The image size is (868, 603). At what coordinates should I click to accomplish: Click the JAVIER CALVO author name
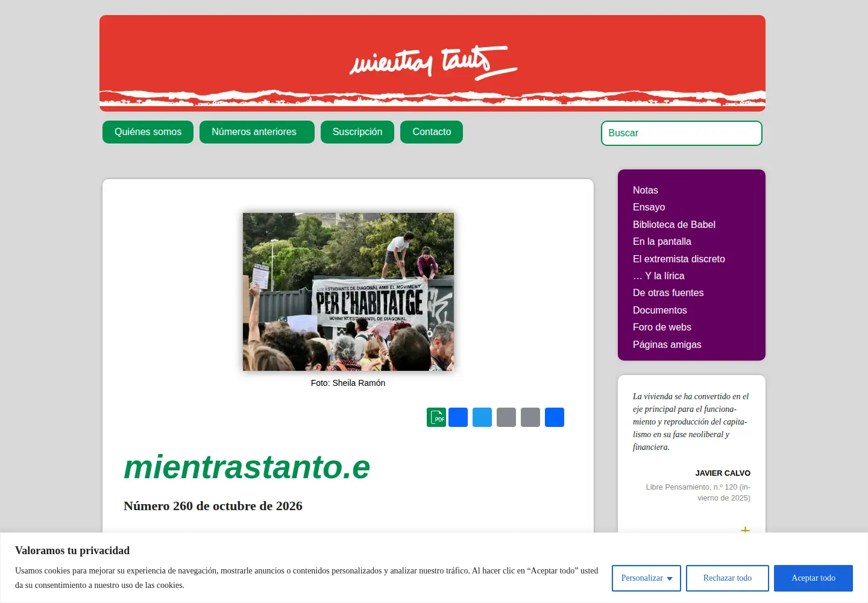[723, 473]
